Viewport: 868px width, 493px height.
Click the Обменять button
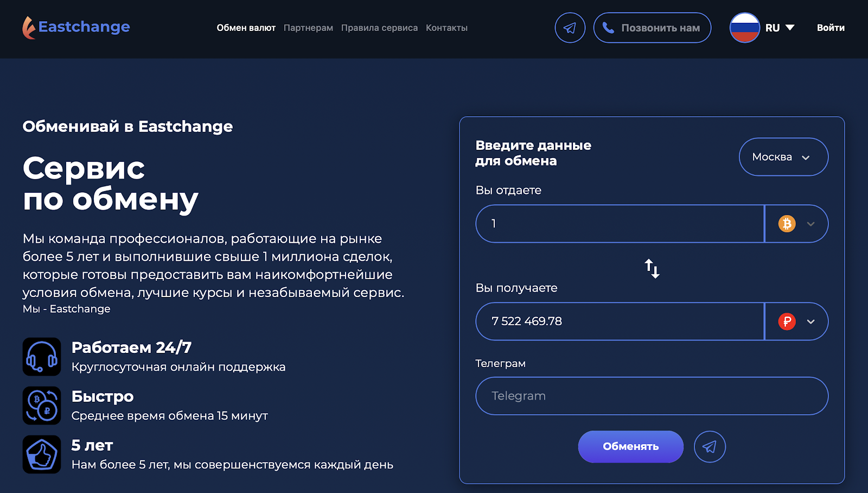click(x=630, y=447)
